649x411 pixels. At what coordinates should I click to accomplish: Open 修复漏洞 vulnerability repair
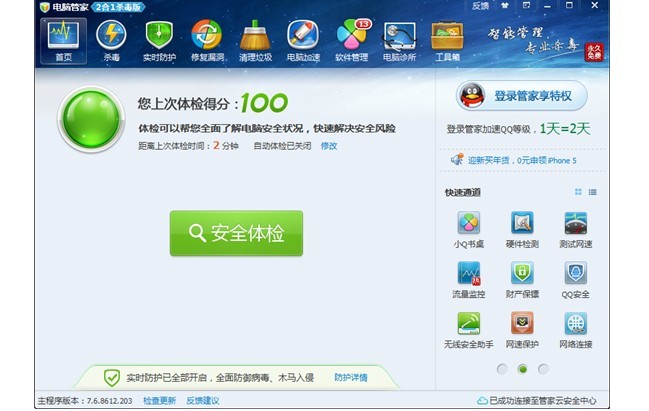(x=207, y=41)
